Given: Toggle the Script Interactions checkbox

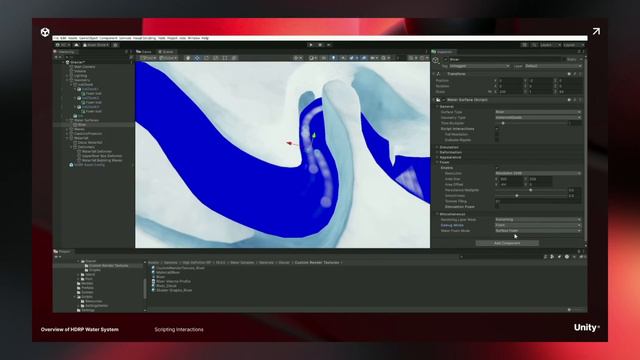Looking at the screenshot, I should tap(497, 129).
